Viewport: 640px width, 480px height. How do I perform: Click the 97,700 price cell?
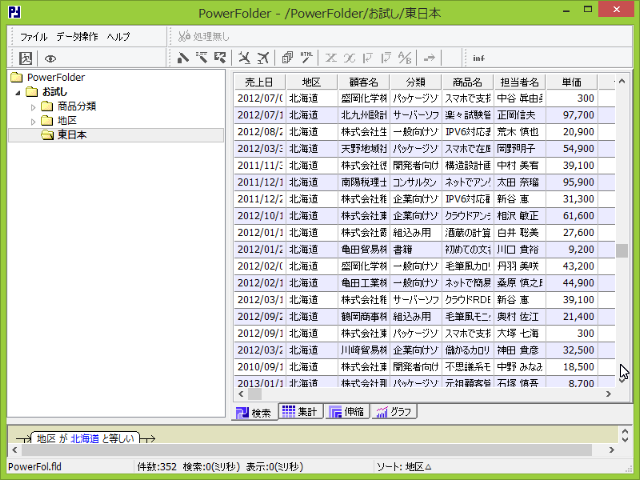tap(571, 115)
